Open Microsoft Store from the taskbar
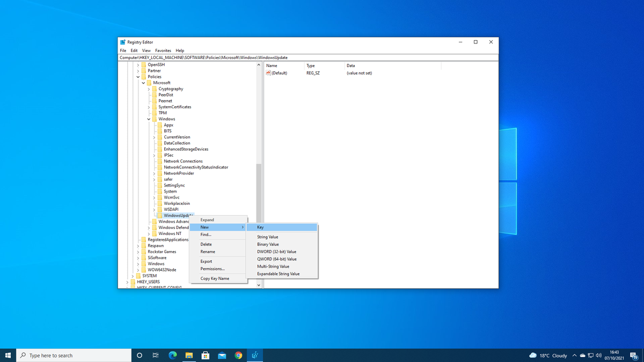 click(205, 355)
